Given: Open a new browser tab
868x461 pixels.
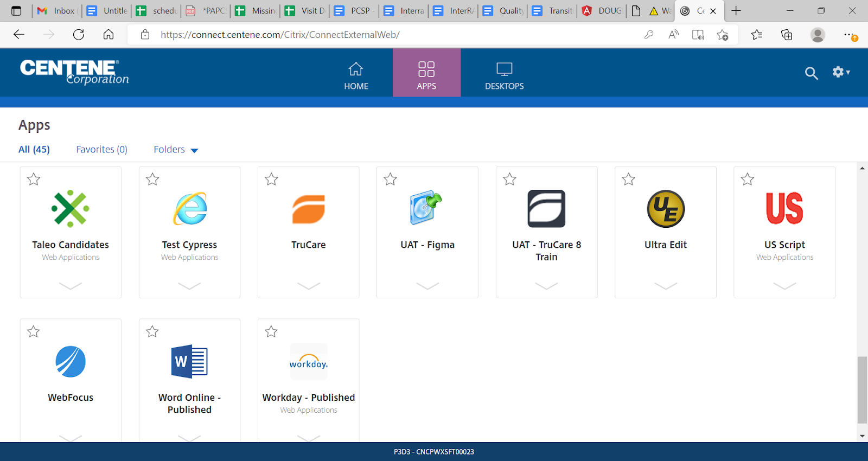Looking at the screenshot, I should [x=736, y=11].
